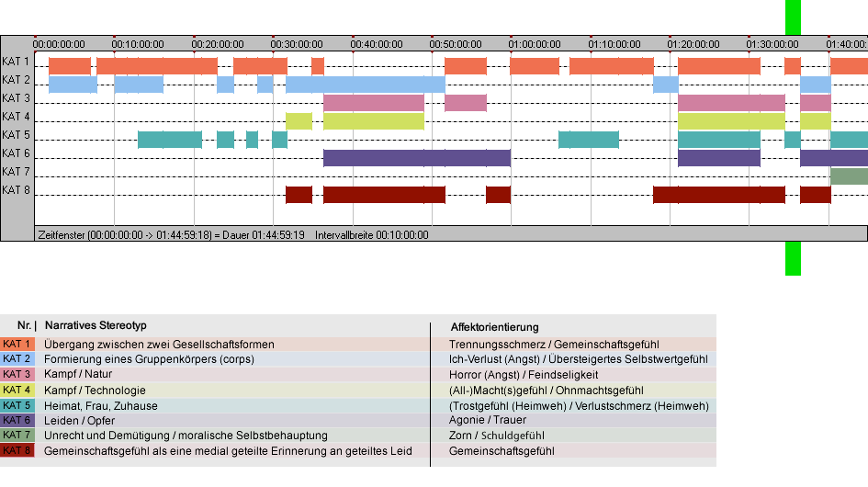868x487 pixels.
Task: Click the yellow KAT 4 legend swatch
Action: [17, 390]
